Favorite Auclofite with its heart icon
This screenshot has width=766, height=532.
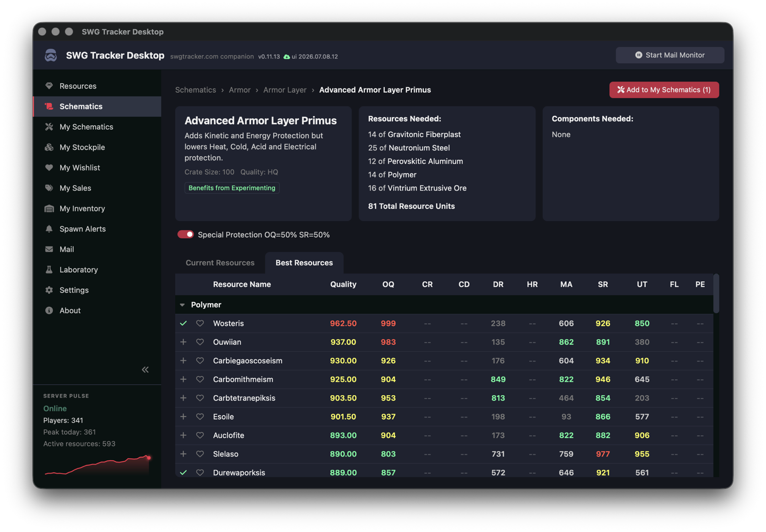point(200,435)
